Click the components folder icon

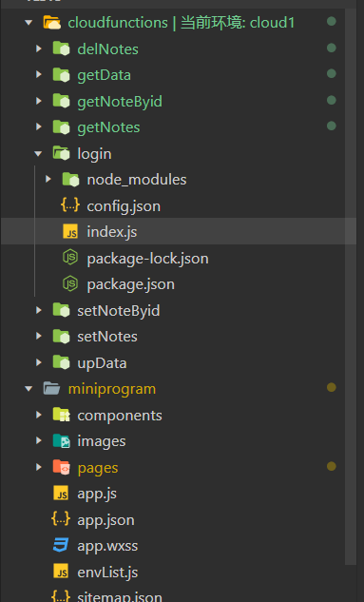[x=62, y=415]
